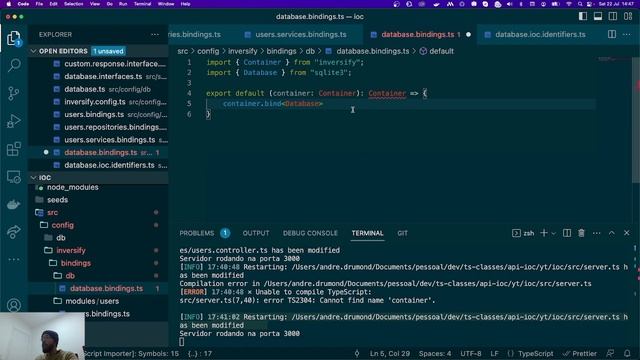
Task: Open the Selection menu in menu bar
Action: (x=73, y=4)
